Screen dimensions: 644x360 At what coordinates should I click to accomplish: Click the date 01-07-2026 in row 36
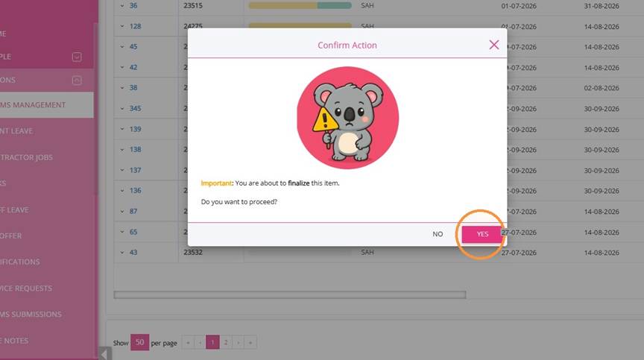pyautogui.click(x=519, y=6)
